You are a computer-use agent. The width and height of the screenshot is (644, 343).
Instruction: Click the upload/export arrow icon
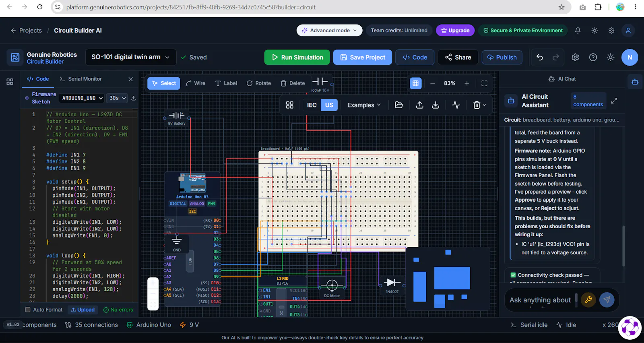420,105
